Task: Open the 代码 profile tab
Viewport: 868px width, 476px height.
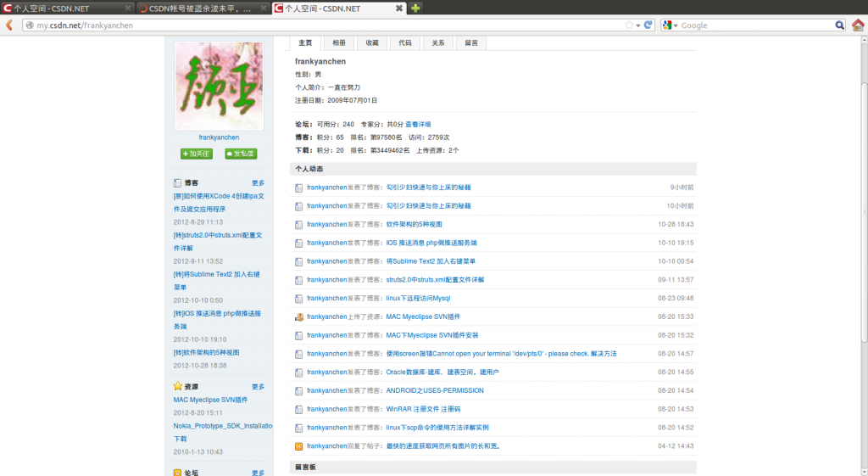Action: click(405, 42)
